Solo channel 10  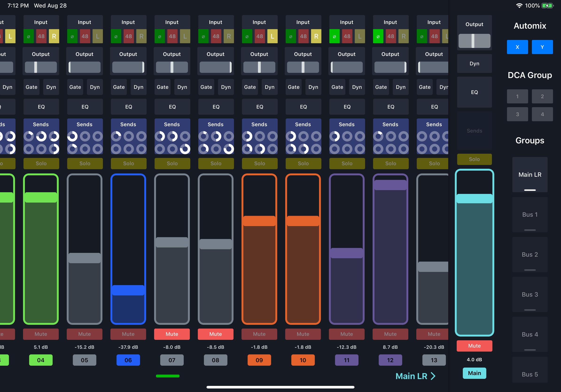(303, 163)
